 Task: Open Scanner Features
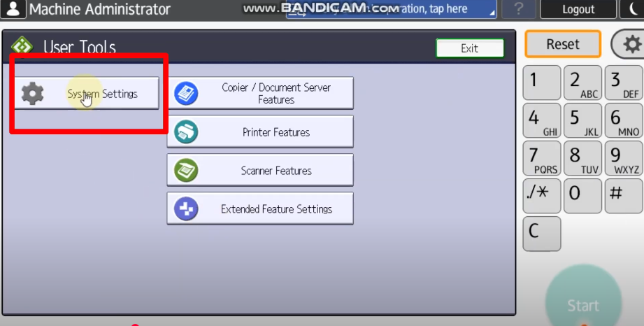(260, 170)
